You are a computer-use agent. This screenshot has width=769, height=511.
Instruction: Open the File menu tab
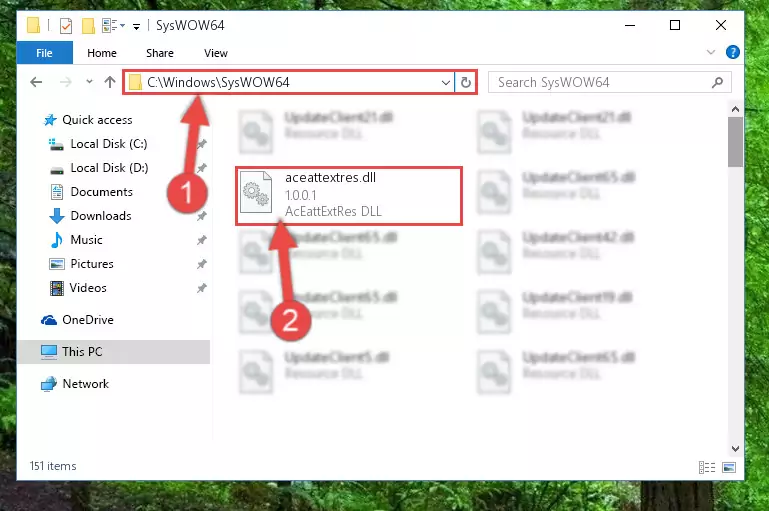point(44,53)
